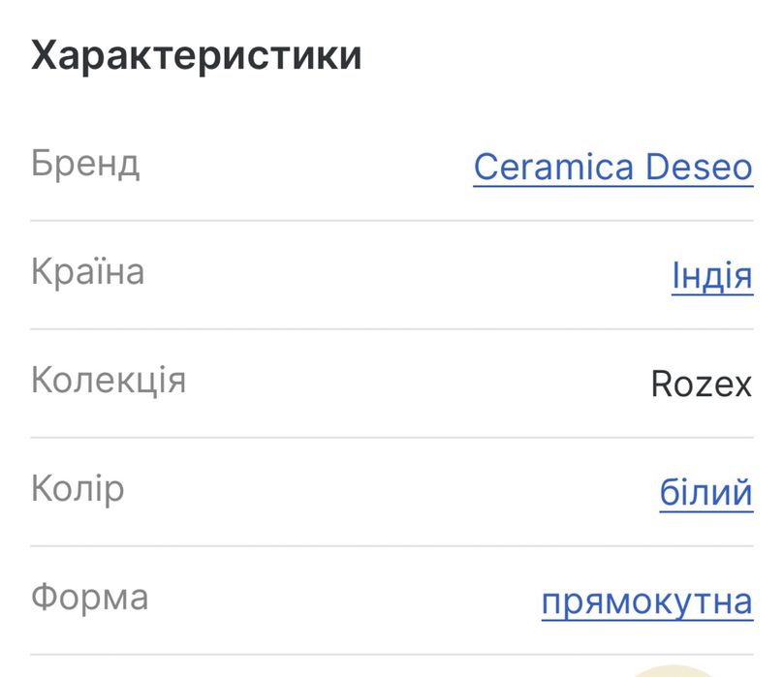The image size is (784, 677).
Task: Click the Колір label
Action: point(78,489)
